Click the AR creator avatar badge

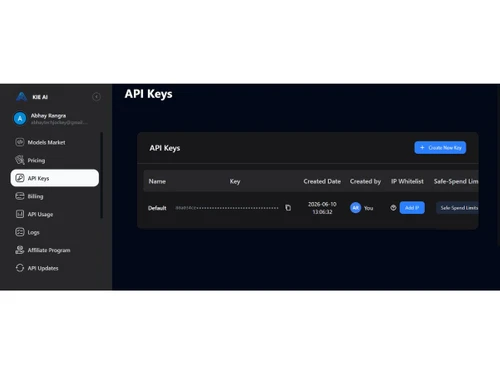[355, 208]
